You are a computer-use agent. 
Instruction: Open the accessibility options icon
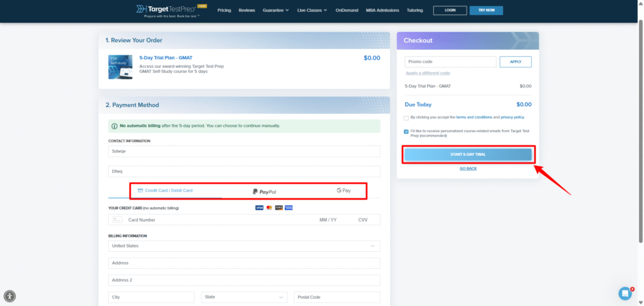coord(9,296)
